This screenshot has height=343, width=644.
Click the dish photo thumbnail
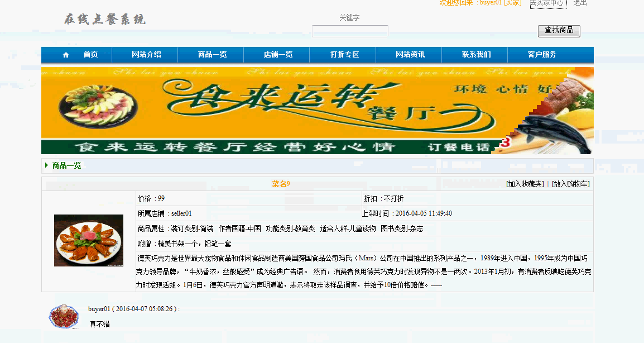point(89,241)
